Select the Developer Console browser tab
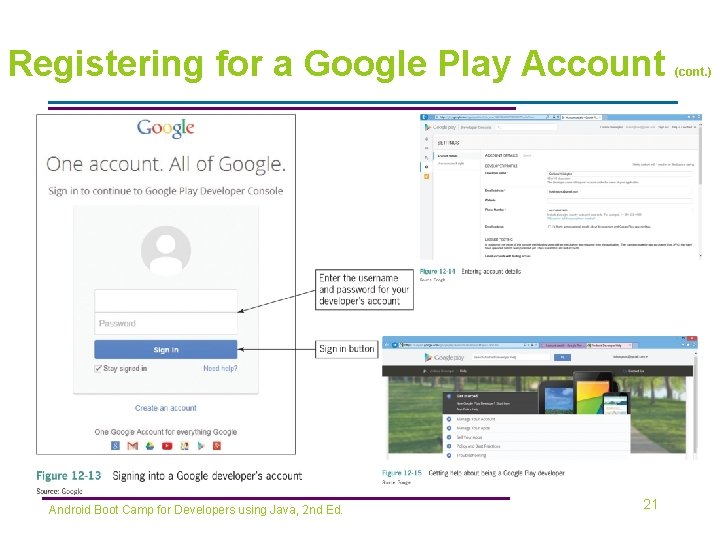This screenshot has width=720, height=540. point(581,117)
